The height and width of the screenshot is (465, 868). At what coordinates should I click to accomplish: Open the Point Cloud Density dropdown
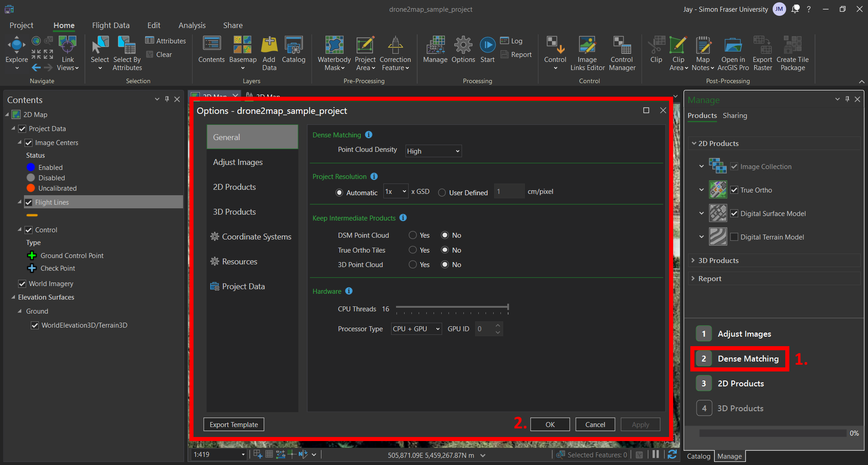click(433, 151)
